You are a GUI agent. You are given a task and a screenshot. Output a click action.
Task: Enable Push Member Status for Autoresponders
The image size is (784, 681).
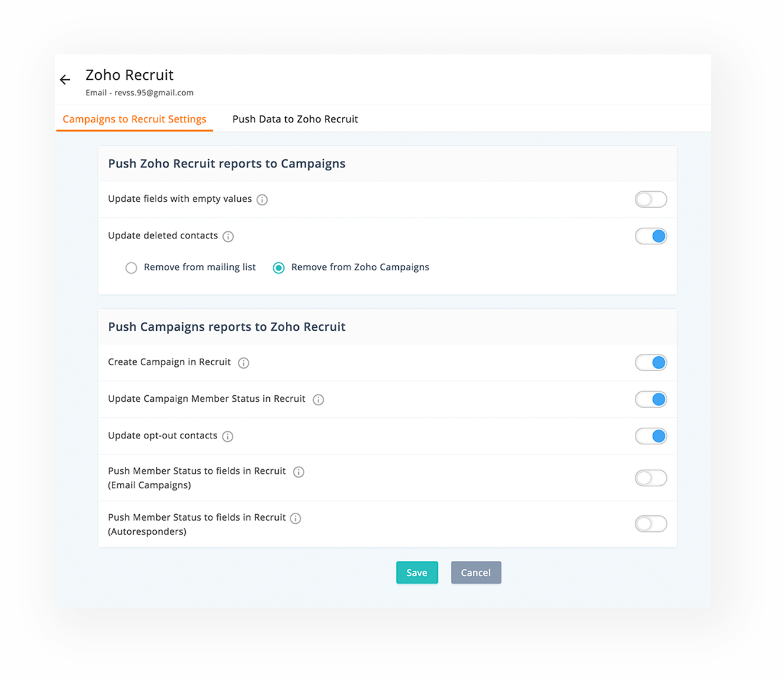651,524
